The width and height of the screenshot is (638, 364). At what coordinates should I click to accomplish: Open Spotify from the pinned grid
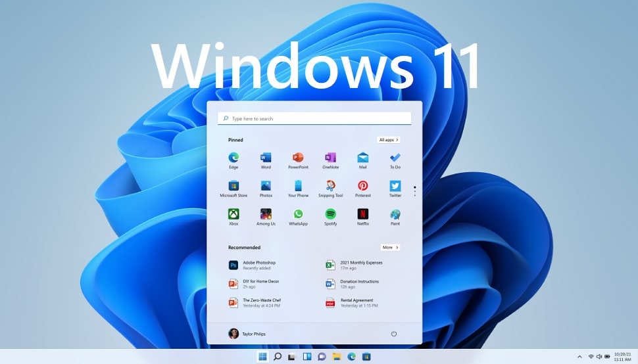tap(330, 214)
